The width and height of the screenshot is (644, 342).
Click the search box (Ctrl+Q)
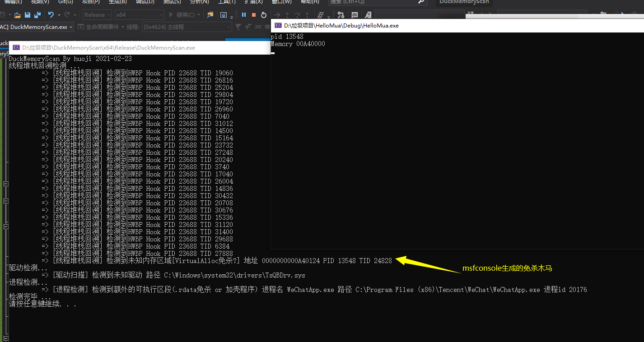[377, 2]
